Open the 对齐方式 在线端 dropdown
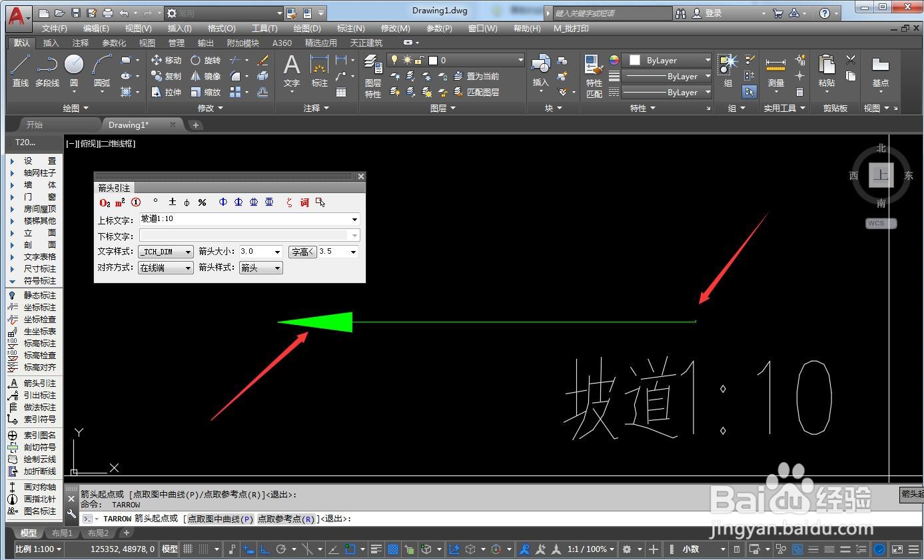 [165, 268]
